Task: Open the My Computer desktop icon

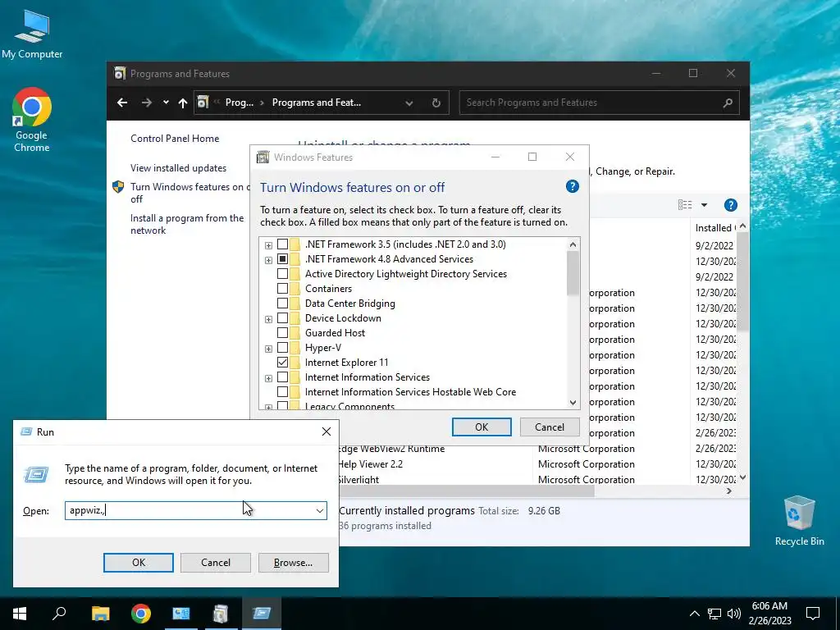Action: point(32,34)
